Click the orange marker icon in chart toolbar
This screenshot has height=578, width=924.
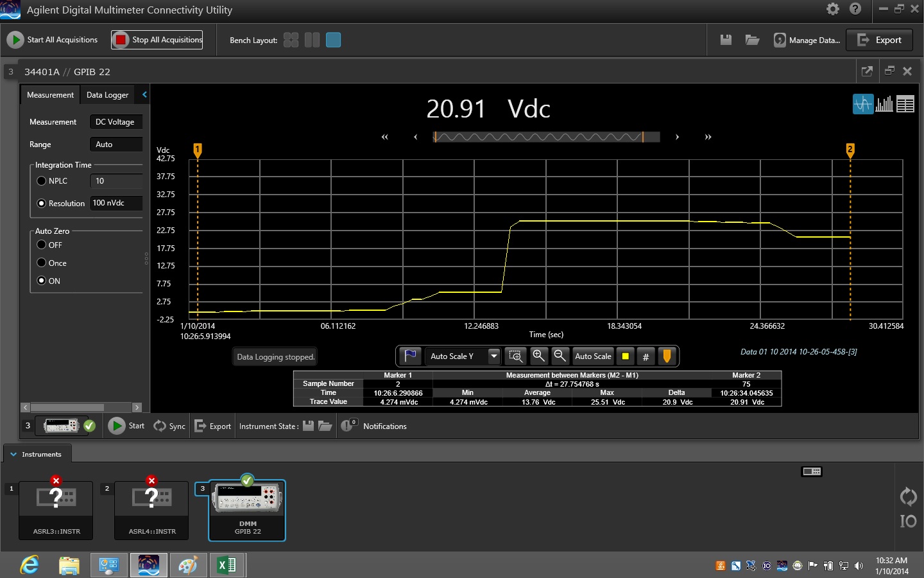667,356
